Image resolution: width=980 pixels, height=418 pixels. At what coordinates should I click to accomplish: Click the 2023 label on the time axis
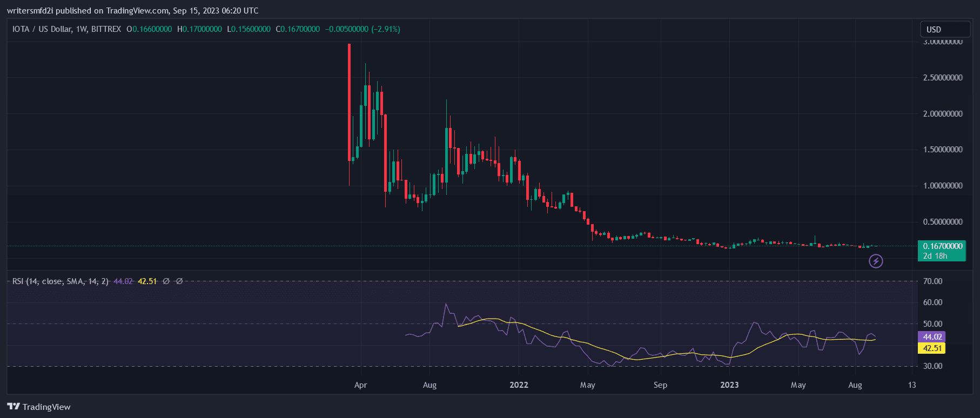pos(729,385)
